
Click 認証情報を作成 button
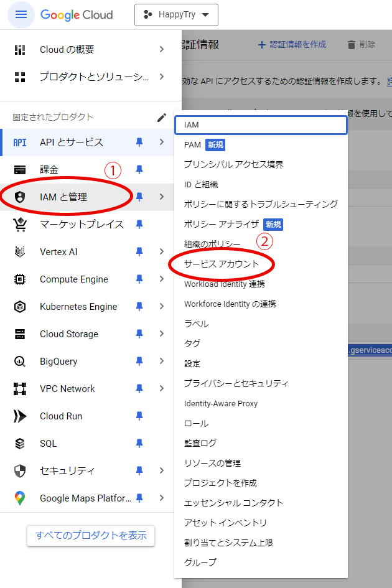click(x=292, y=45)
